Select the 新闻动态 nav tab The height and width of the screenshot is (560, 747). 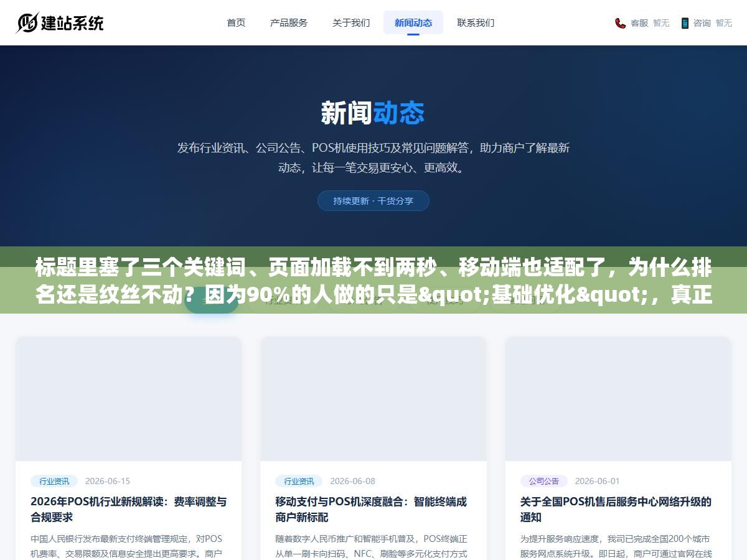coord(413,22)
